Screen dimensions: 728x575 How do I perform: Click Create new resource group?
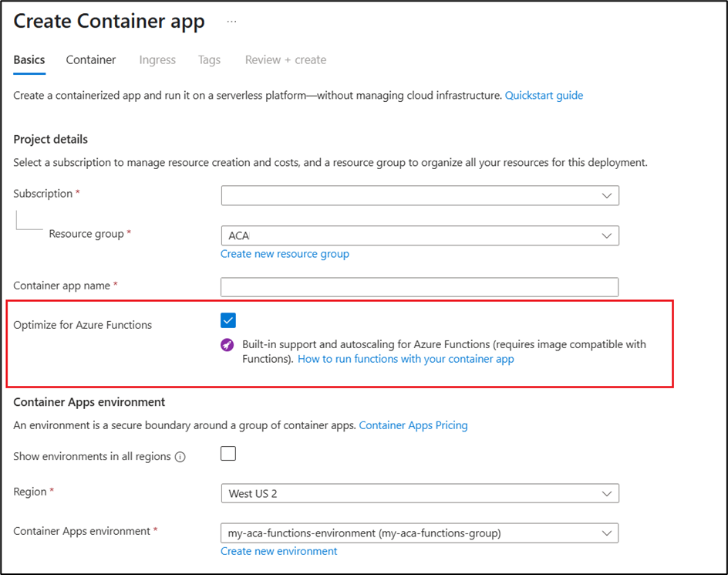tap(285, 253)
